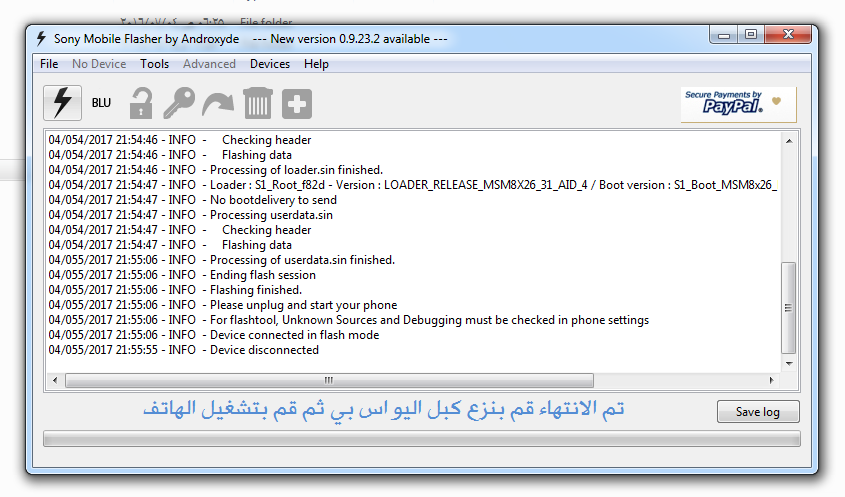Select the Loader S1_Root_f82d version log line

pyautogui.click(x=413, y=185)
